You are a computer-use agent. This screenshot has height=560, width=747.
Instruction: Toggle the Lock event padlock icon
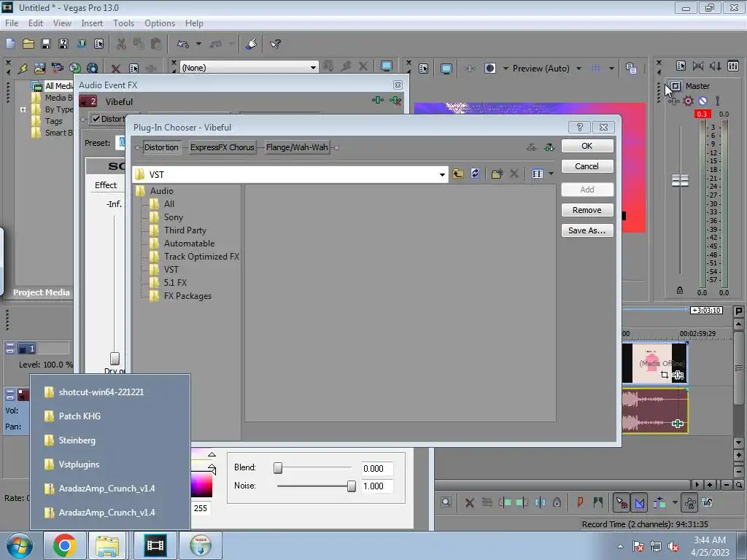[x=557, y=502]
